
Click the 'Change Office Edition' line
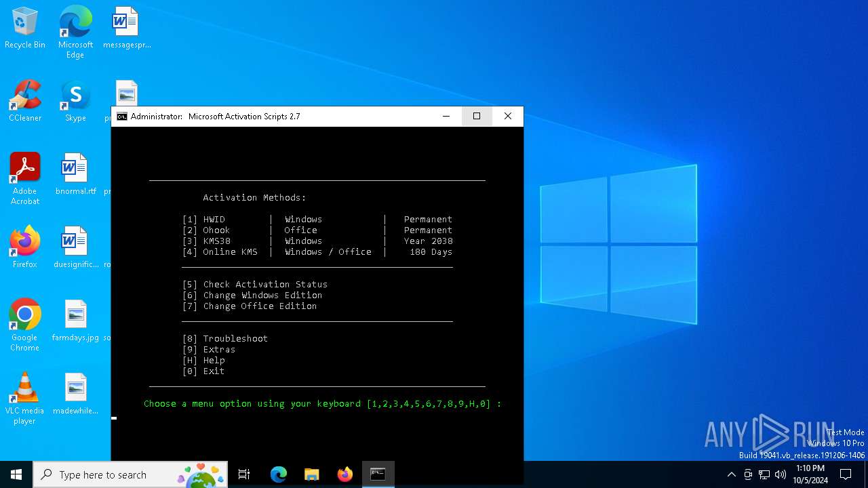[250, 306]
